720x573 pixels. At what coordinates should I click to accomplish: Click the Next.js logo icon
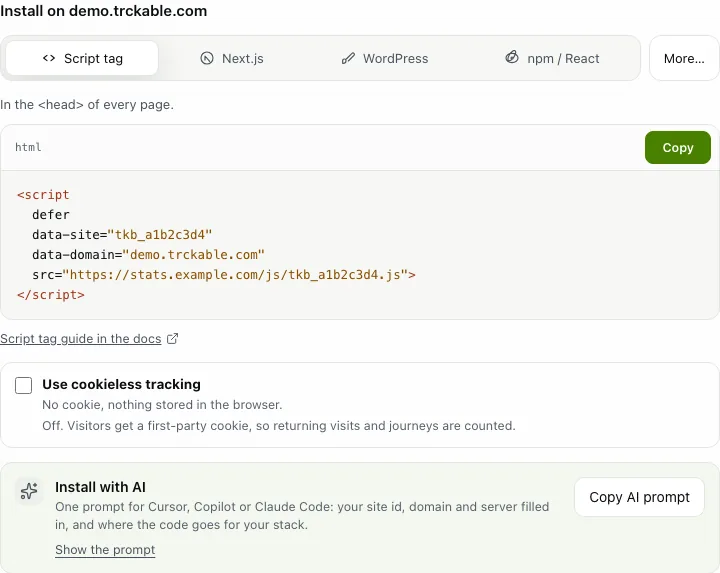click(207, 58)
